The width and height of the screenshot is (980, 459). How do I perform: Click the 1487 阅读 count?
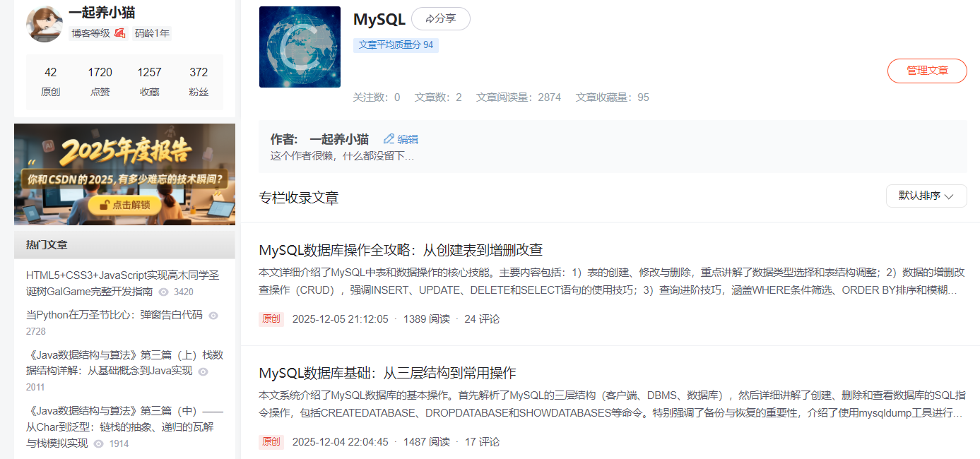coord(427,442)
